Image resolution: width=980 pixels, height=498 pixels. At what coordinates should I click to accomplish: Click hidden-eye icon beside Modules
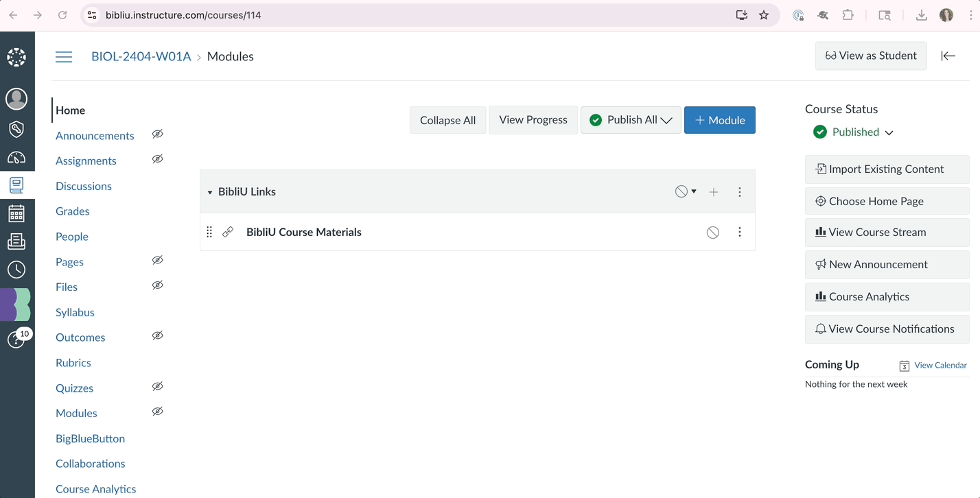[158, 412]
